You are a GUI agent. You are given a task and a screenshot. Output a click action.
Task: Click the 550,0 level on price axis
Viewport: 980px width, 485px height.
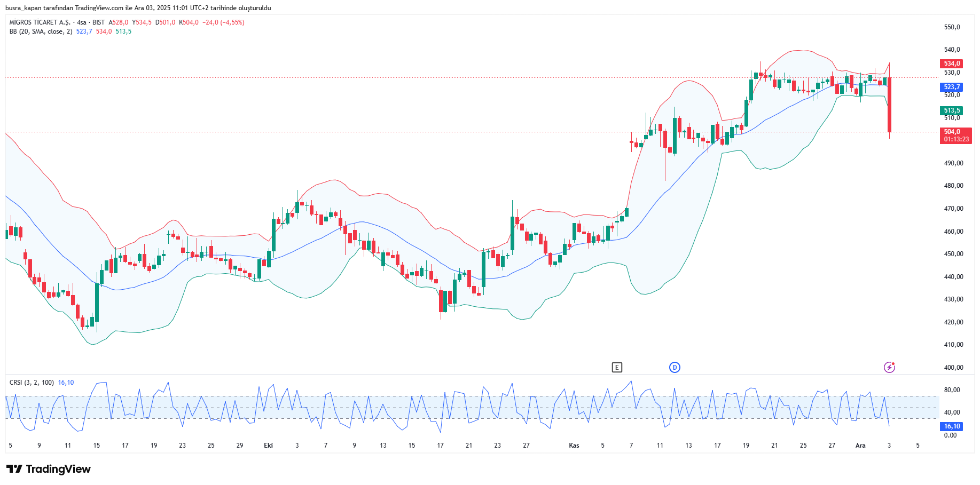click(x=952, y=27)
